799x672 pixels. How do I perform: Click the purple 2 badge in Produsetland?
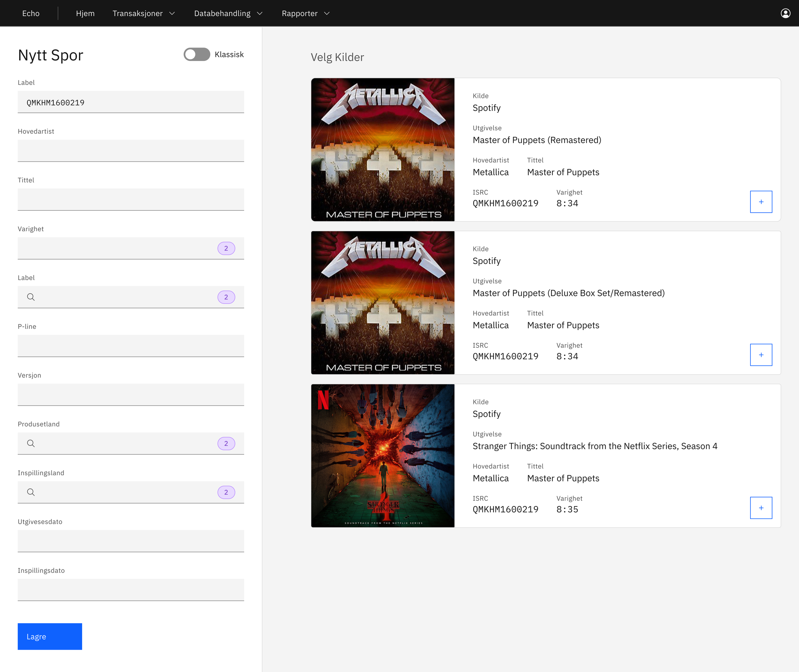click(226, 443)
